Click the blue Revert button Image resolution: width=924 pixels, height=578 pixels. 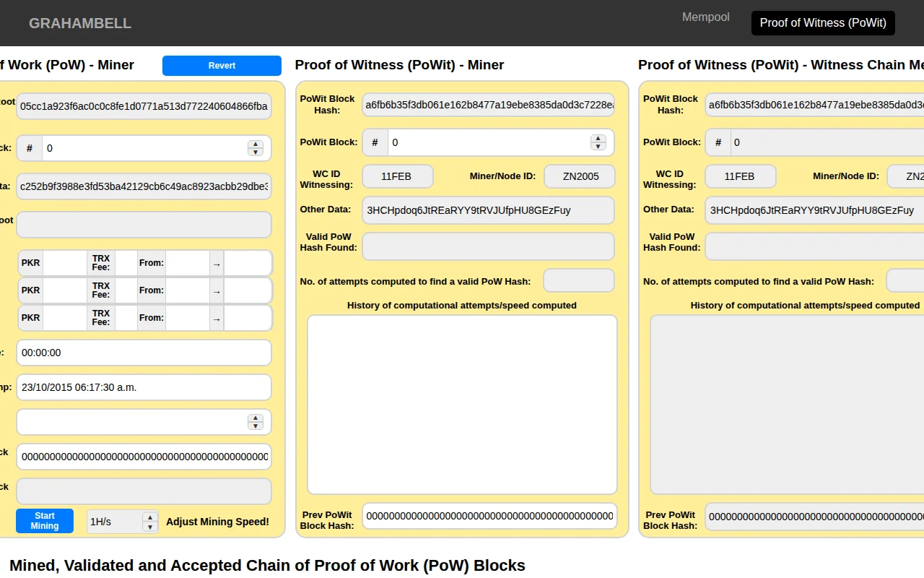click(222, 66)
